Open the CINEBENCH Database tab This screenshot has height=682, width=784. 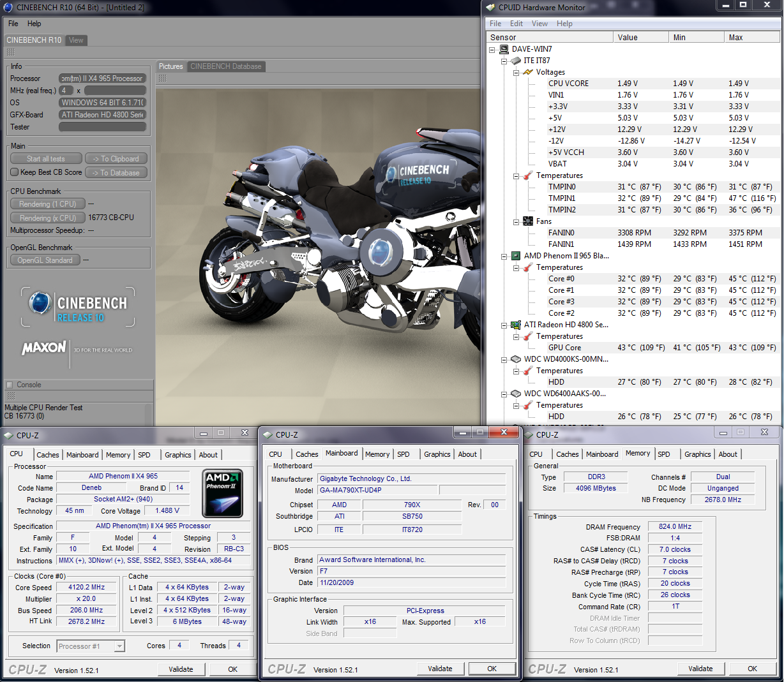click(x=225, y=66)
